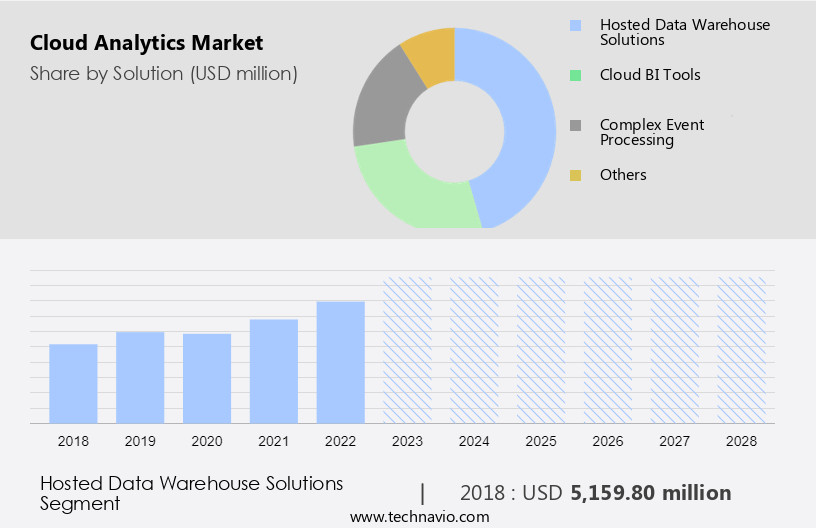
Task: Click the blue Hosted Data Warehouse legend swatch
Action: pos(575,25)
